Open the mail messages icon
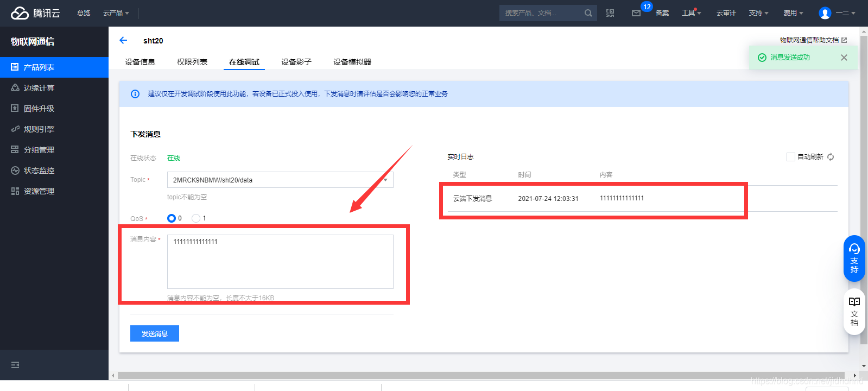The height and width of the screenshot is (391, 868). (636, 13)
